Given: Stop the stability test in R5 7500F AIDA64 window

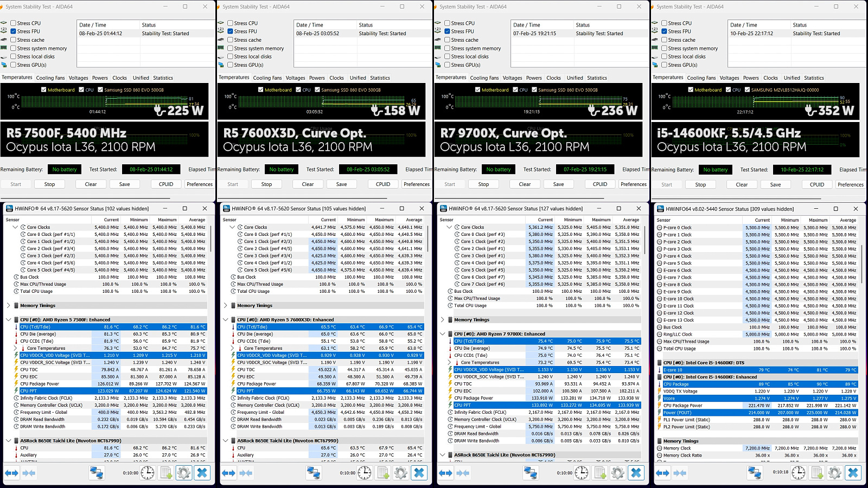Looking at the screenshot, I should [49, 184].
